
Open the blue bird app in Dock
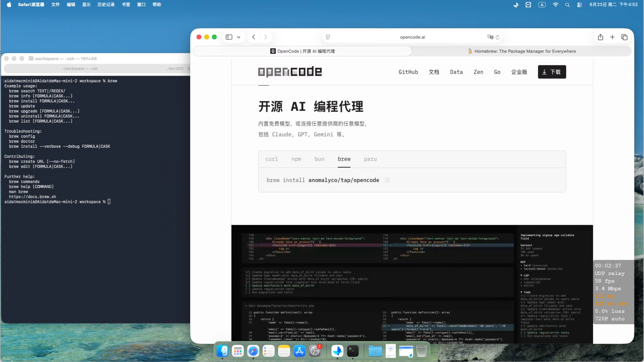pyautogui.click(x=337, y=351)
